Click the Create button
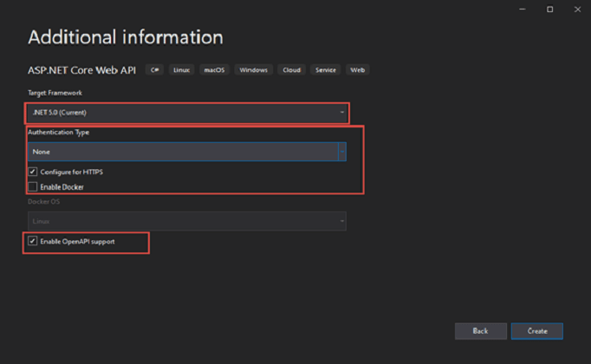 pos(536,330)
